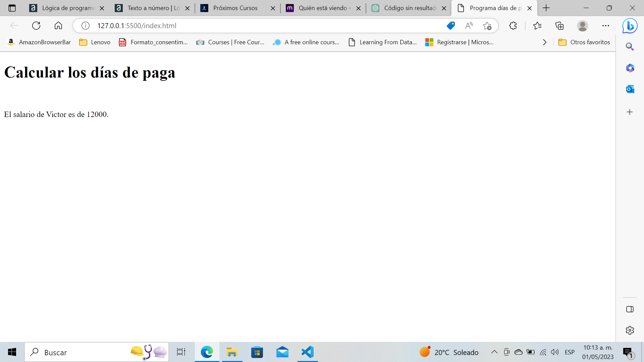Viewport: 644px width, 362px height.
Task: Open Settings and more ellipsis menu
Action: point(606,26)
